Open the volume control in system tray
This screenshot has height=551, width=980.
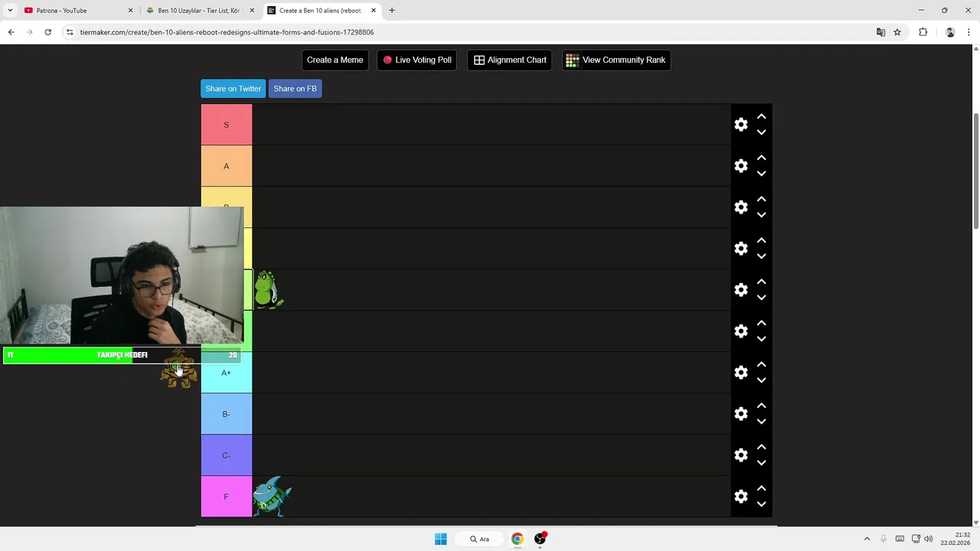pyautogui.click(x=929, y=539)
